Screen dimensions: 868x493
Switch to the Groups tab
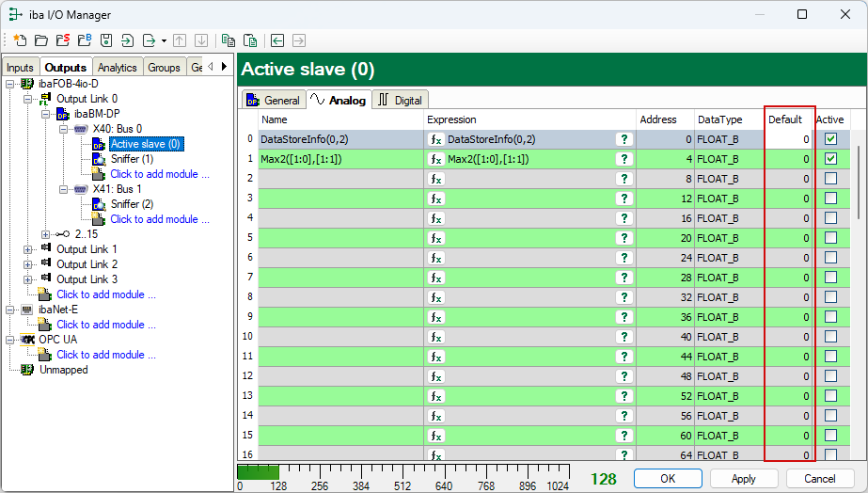[x=164, y=68]
